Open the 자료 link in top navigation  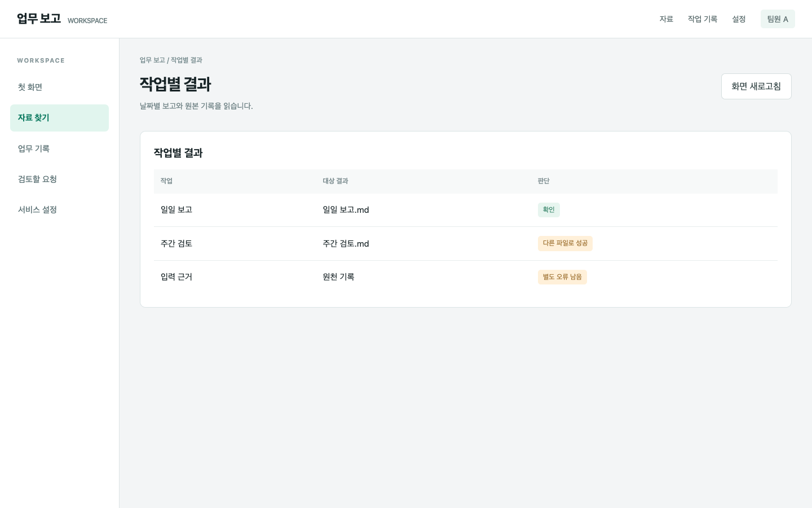[x=667, y=19]
